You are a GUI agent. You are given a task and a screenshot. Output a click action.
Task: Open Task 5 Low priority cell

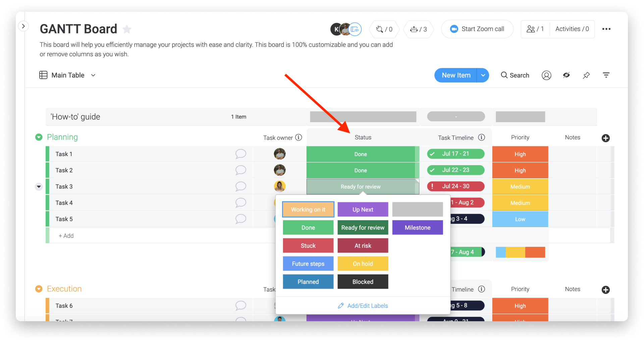tap(520, 219)
